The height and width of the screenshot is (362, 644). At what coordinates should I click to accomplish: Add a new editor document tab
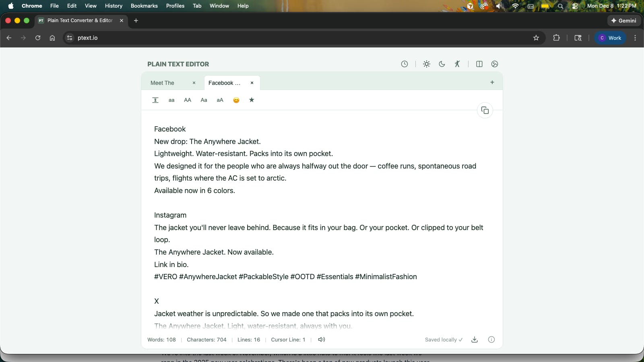click(x=492, y=82)
